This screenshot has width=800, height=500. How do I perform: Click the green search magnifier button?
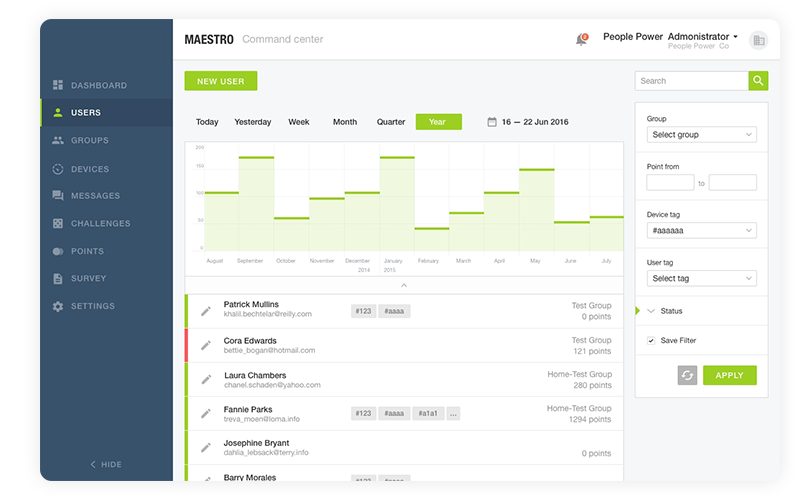[x=758, y=81]
